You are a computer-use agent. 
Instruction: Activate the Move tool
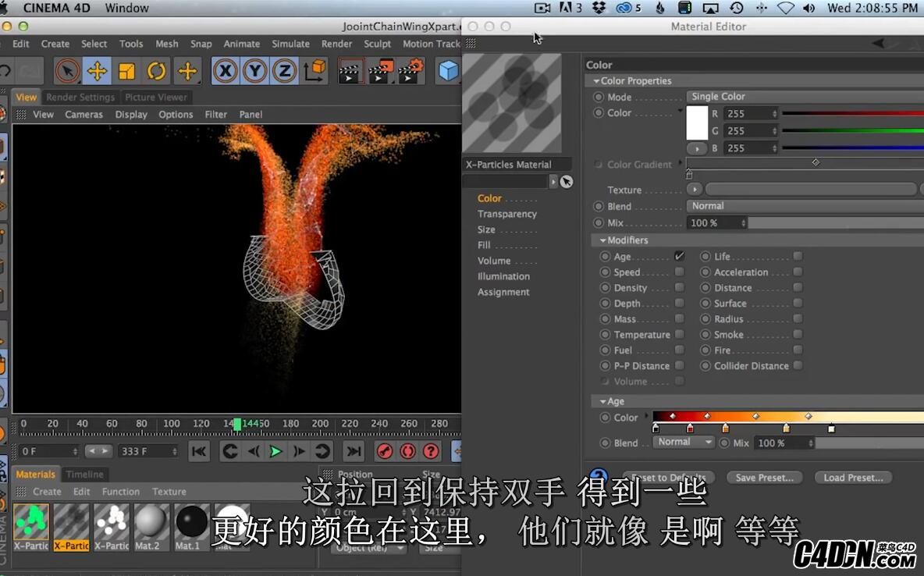97,71
